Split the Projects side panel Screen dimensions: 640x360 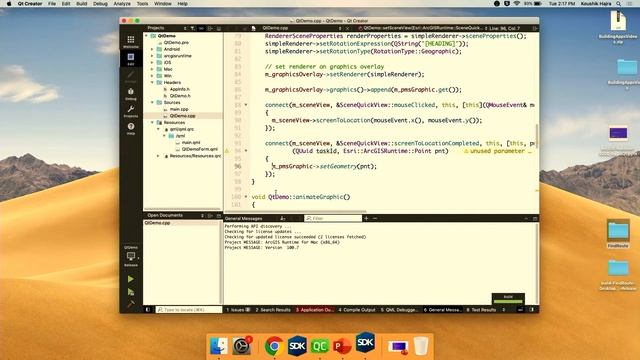(x=210, y=28)
